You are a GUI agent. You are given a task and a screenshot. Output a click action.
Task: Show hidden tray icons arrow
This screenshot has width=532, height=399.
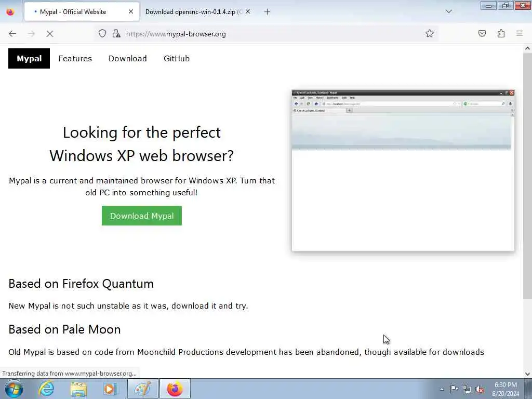[x=442, y=389]
